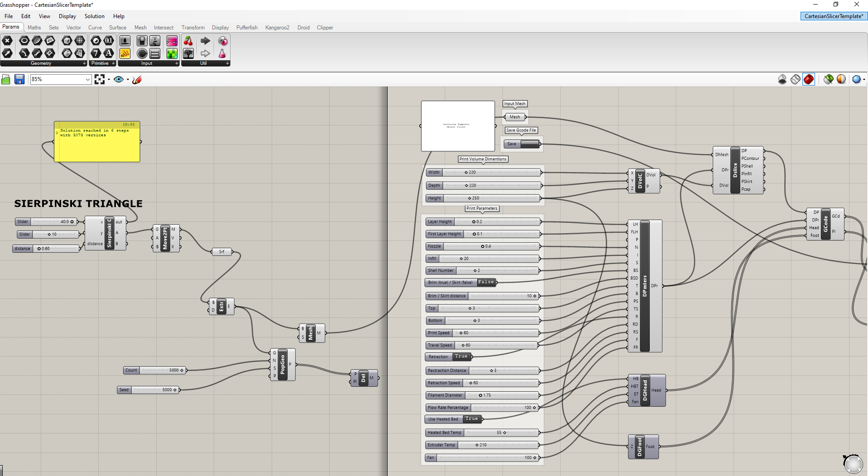Select the Mesh parameter hexagon icon
The image size is (868, 476).
(80, 41)
